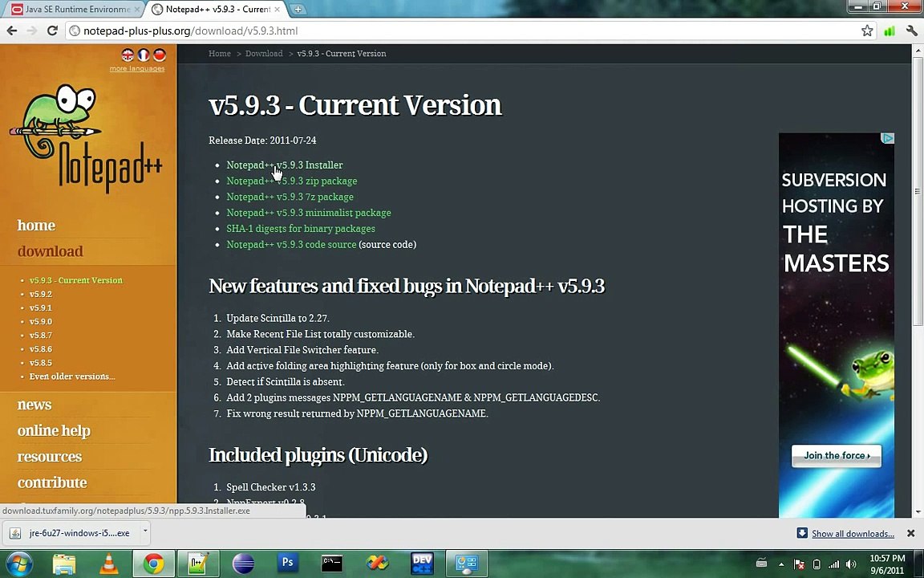Screen dimensions: 924x578
Task: Open Eclipse from the taskbar
Action: (243, 564)
